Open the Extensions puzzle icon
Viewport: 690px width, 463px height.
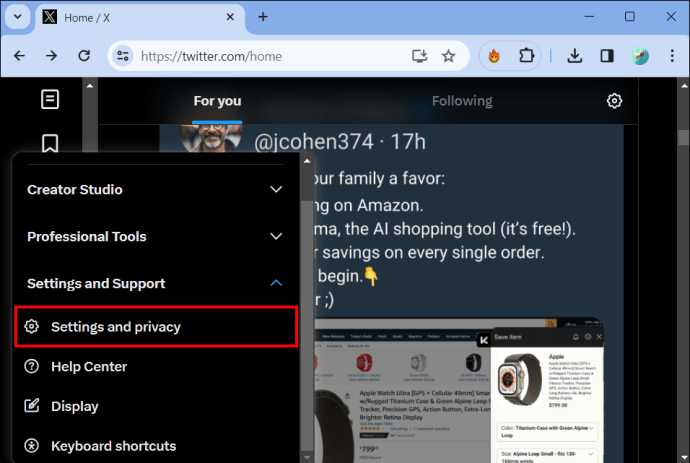point(526,56)
